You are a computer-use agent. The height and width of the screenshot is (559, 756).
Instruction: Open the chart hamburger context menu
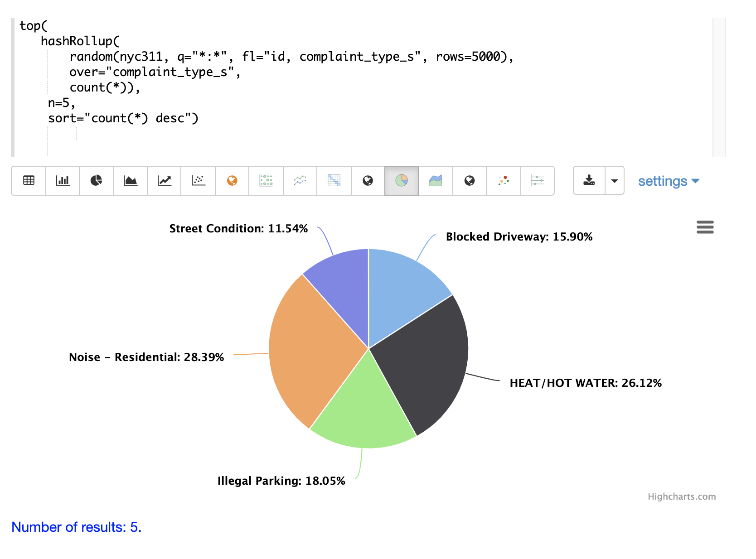pos(705,227)
